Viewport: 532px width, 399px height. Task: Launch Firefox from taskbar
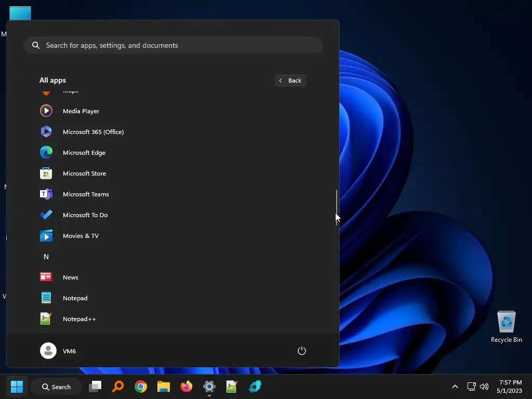187,387
